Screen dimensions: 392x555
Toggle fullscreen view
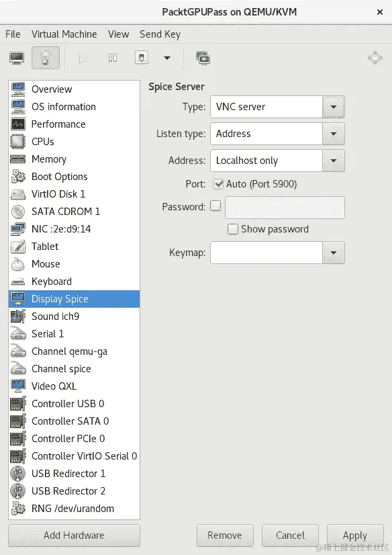(375, 58)
